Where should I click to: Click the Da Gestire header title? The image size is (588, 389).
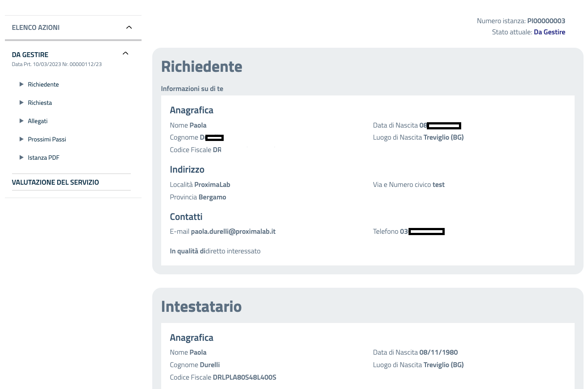tap(30, 54)
